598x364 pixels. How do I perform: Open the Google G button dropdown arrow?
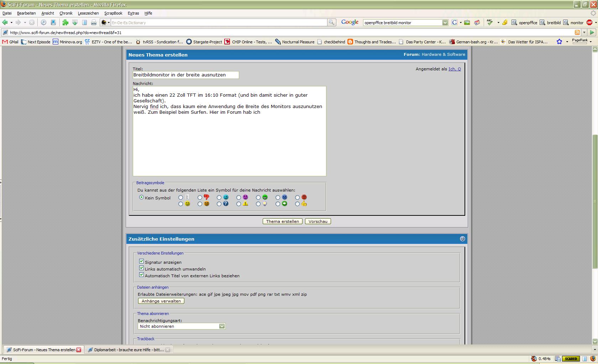pyautogui.click(x=460, y=22)
